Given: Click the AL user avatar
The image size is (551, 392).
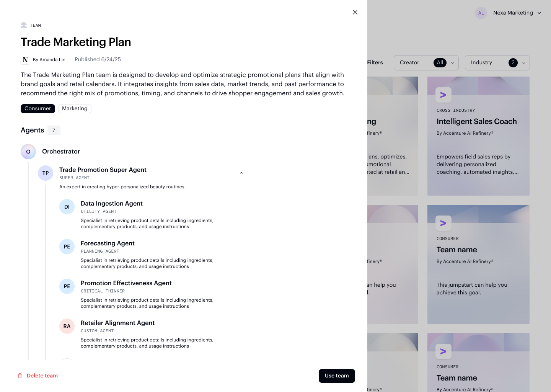Looking at the screenshot, I should pos(481,13).
